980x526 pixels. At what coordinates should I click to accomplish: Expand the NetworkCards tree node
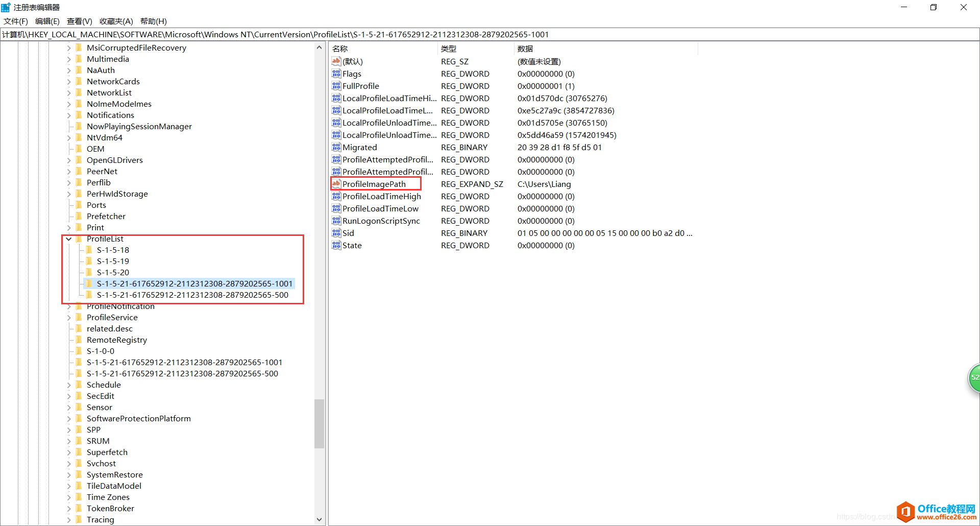click(x=69, y=81)
